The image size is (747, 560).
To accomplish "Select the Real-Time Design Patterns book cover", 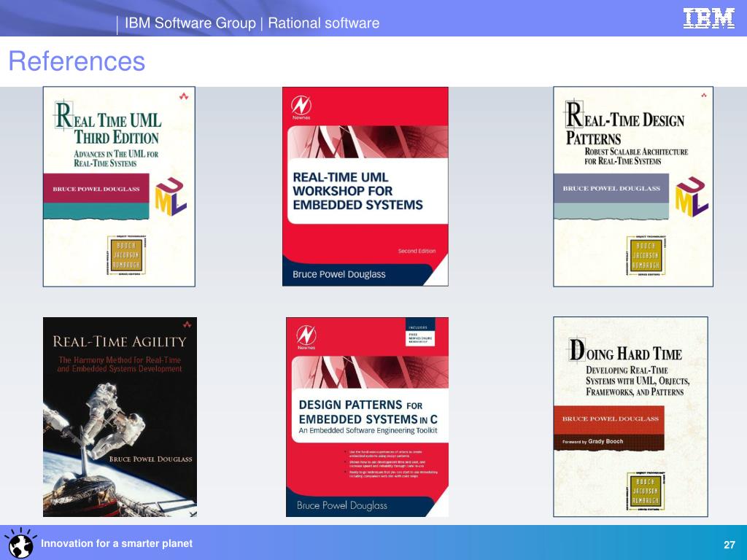I will [x=633, y=187].
